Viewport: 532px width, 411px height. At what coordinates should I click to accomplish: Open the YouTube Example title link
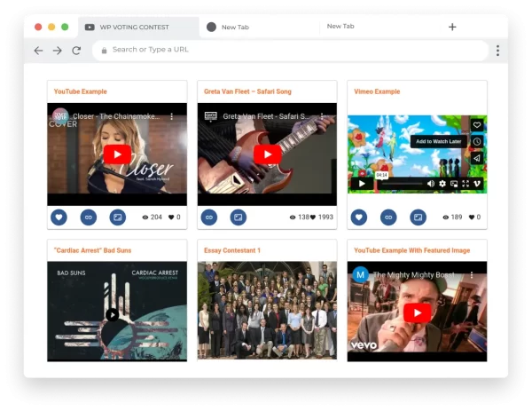(81, 91)
